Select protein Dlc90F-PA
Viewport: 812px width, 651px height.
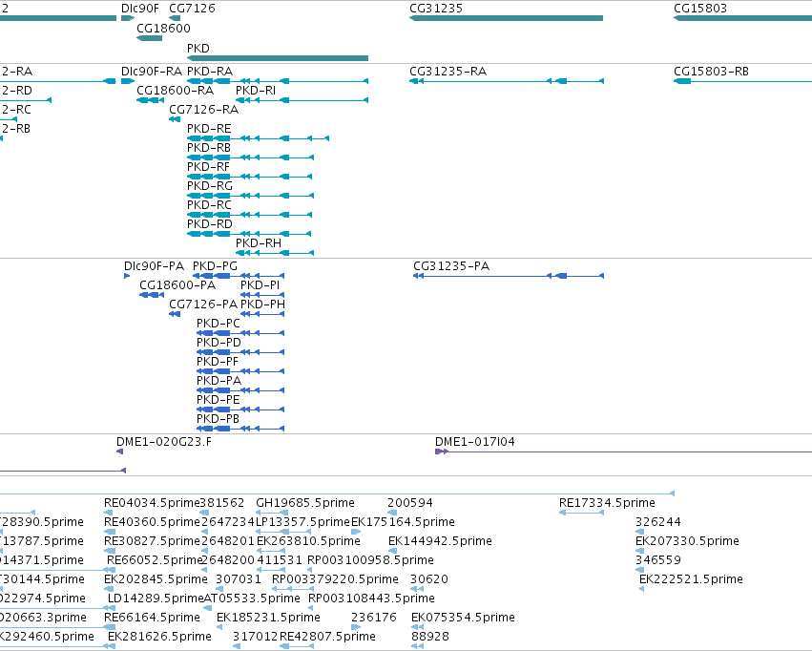click(127, 276)
